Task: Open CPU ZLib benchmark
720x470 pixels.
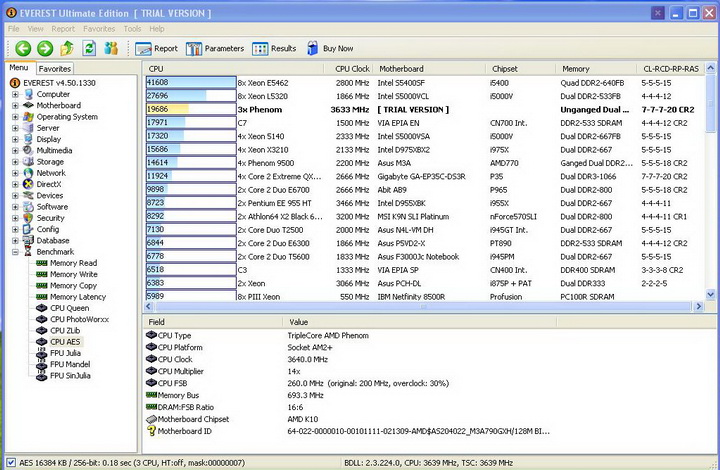Action: click(x=65, y=330)
